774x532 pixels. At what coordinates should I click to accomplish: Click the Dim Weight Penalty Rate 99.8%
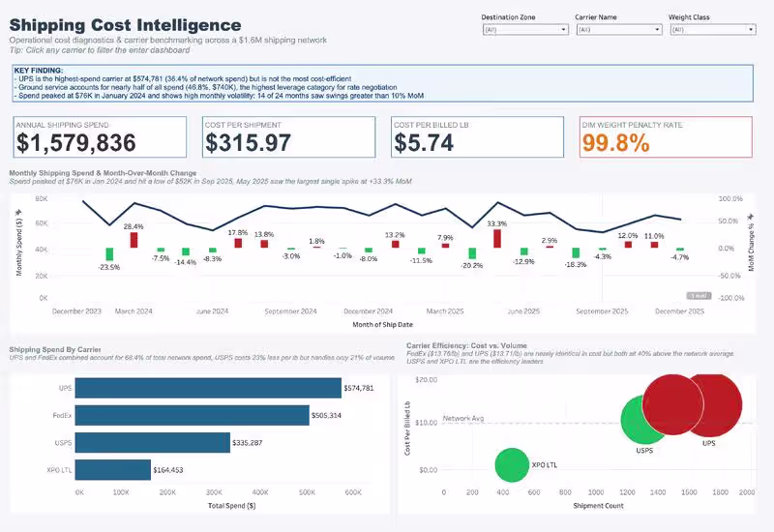click(x=616, y=142)
